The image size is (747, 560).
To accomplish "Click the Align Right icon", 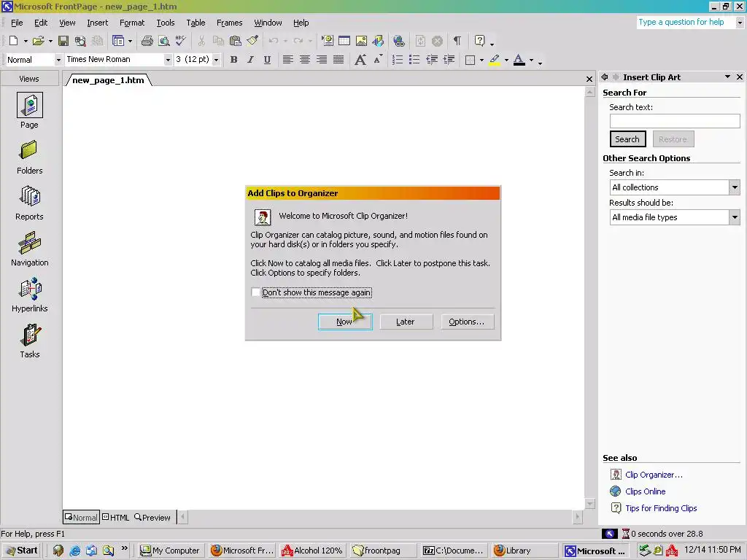I will [x=322, y=60].
